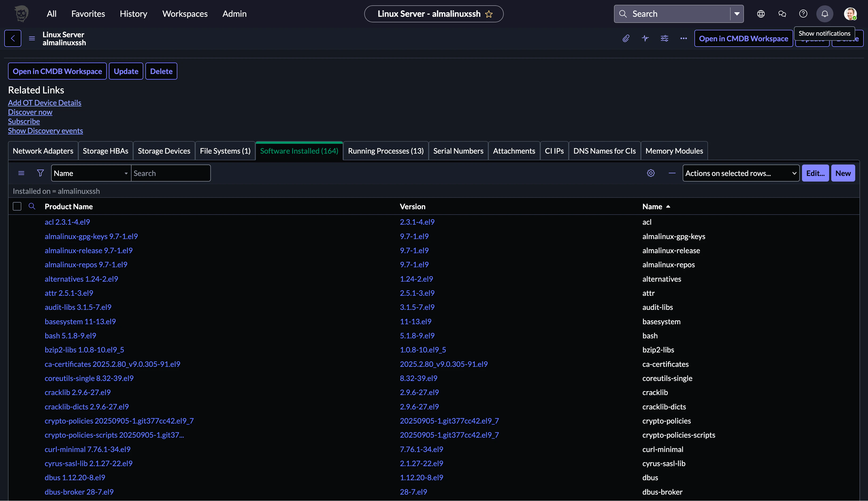Image resolution: width=868 pixels, height=501 pixels.
Task: Open version link 2025.2.80_v9.0.305-91.el9
Action: 444,364
